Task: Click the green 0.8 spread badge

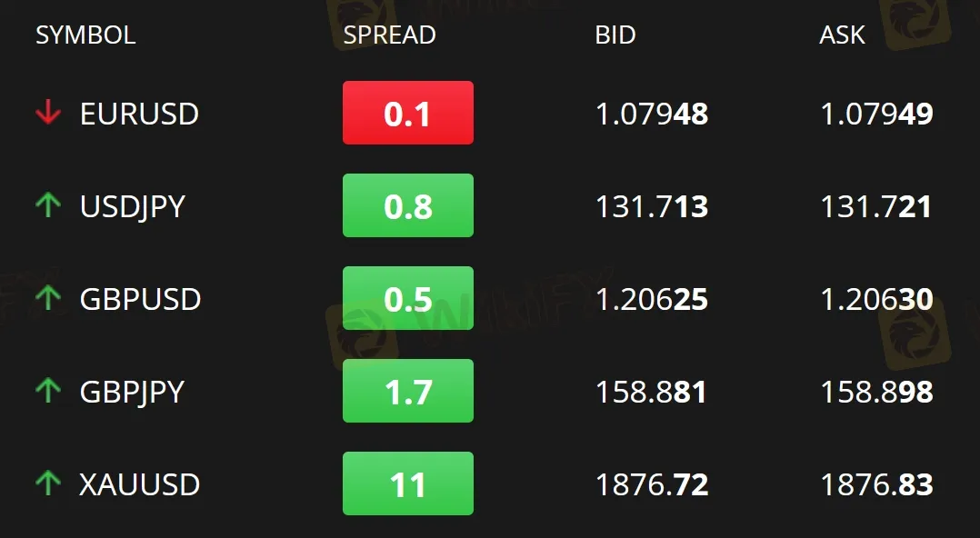Action: [x=407, y=205]
